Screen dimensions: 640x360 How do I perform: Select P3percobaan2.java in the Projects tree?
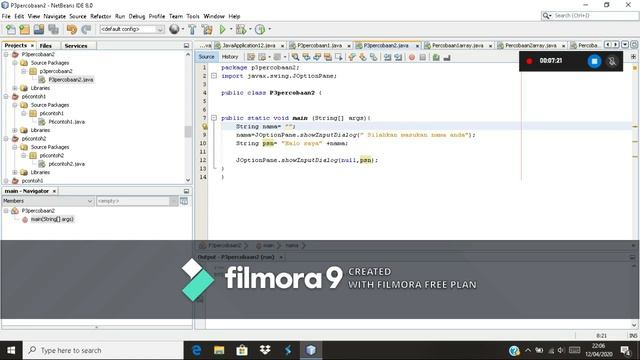[x=71, y=80]
